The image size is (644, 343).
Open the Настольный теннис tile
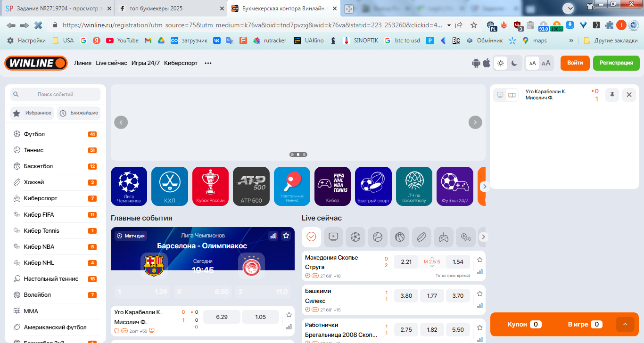292,187
